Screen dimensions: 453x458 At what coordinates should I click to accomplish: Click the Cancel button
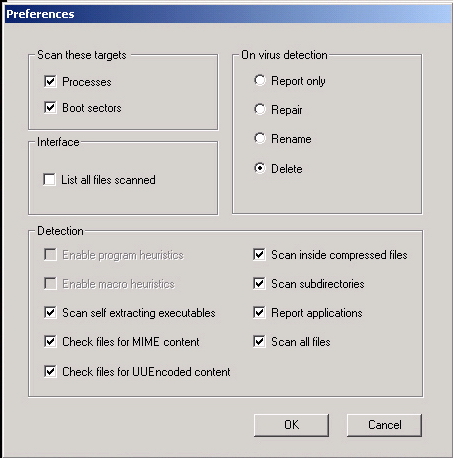[384, 425]
